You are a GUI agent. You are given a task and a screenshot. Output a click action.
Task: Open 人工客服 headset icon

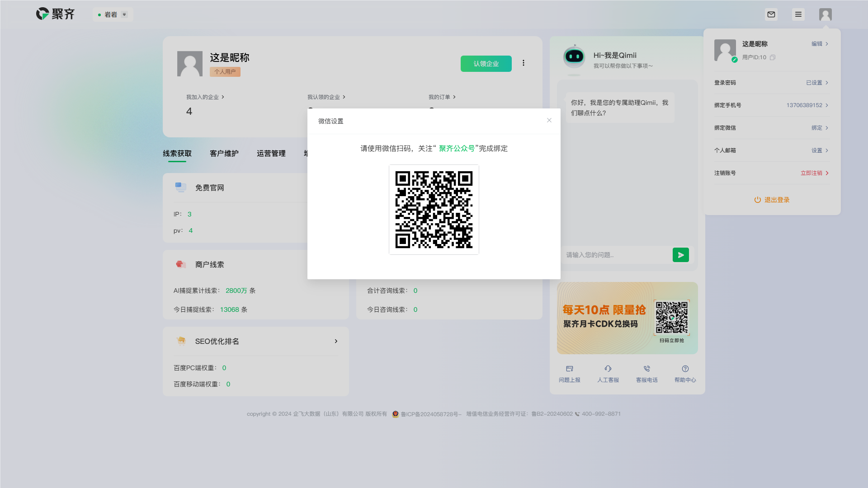pos(608,369)
